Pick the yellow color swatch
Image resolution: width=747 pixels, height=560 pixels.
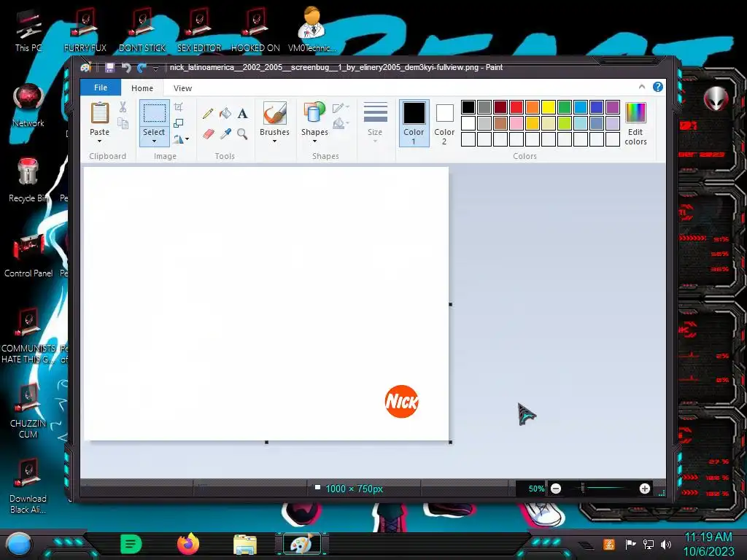point(549,107)
